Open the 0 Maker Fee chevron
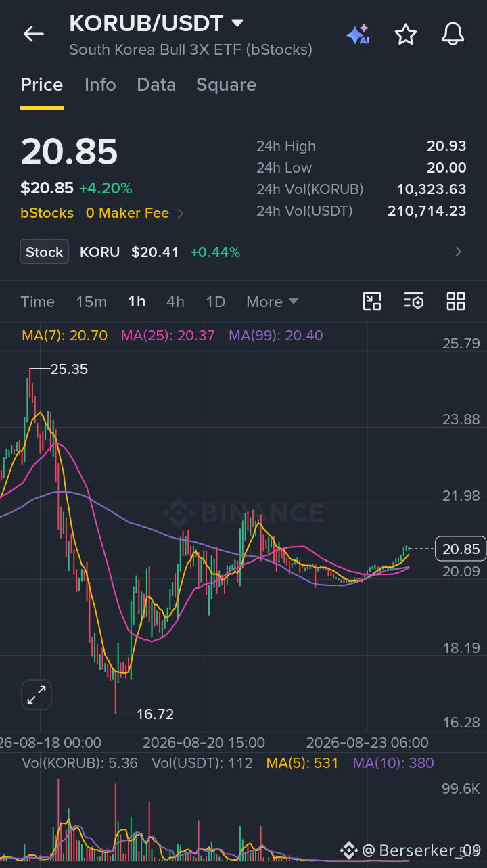This screenshot has width=487, height=868. click(181, 214)
